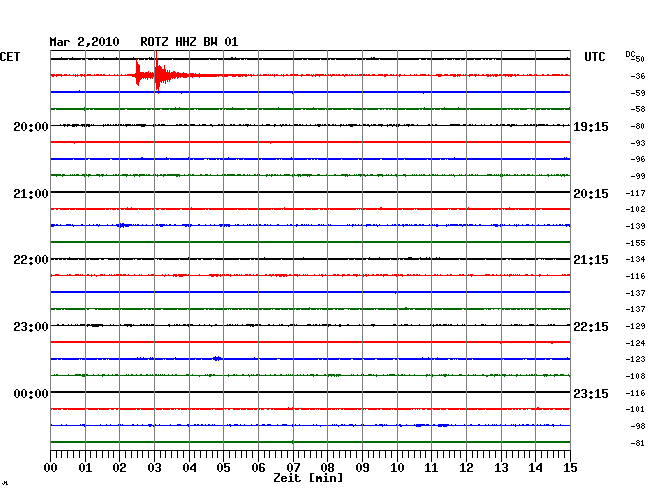
Task: Select the DC offset value "-155"
Action: pos(635,243)
